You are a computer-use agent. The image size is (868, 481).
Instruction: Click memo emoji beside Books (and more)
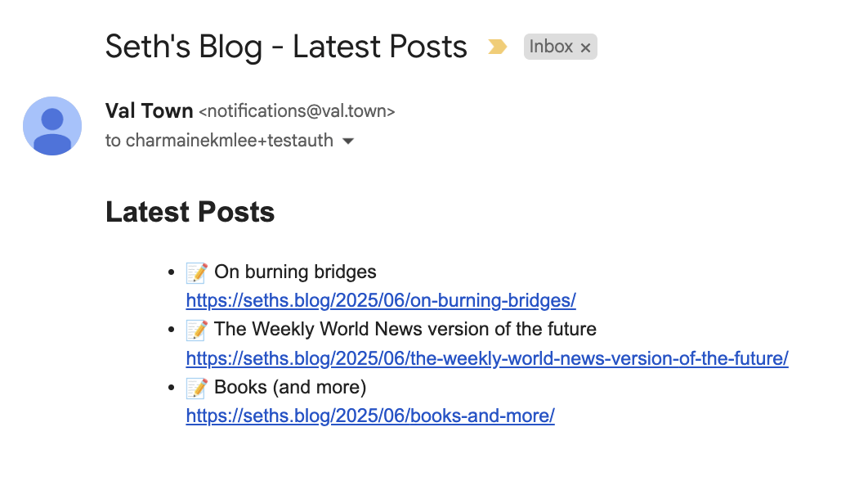[x=196, y=387]
